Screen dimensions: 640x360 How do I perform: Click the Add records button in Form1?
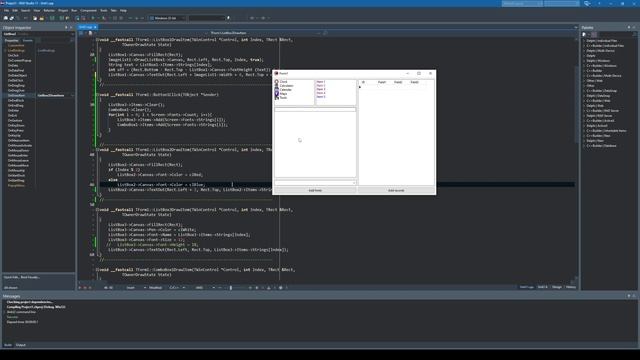click(396, 190)
